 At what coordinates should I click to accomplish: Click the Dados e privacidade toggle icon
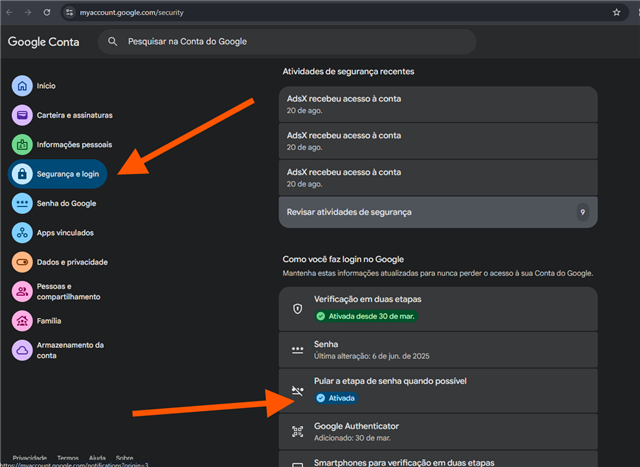point(22,262)
